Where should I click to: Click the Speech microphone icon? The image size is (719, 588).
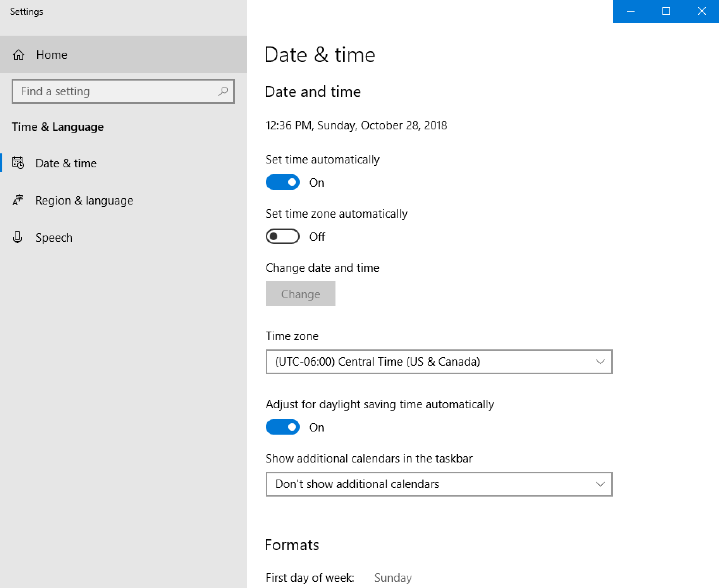coord(17,237)
